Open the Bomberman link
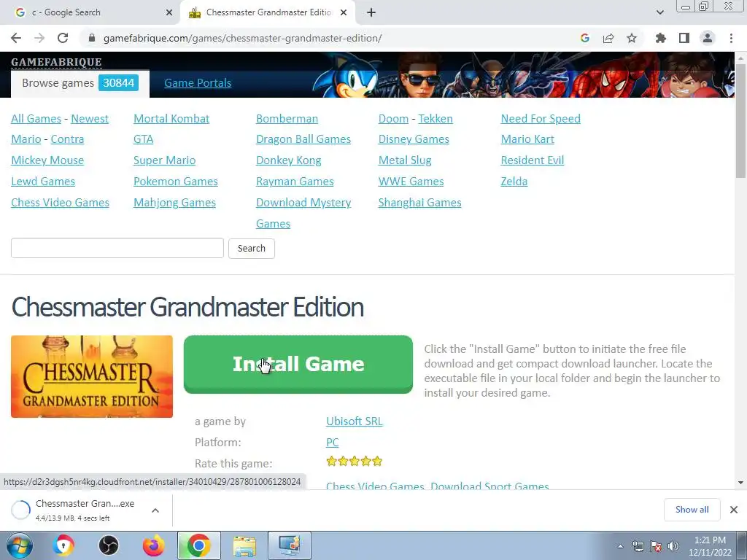 point(287,119)
